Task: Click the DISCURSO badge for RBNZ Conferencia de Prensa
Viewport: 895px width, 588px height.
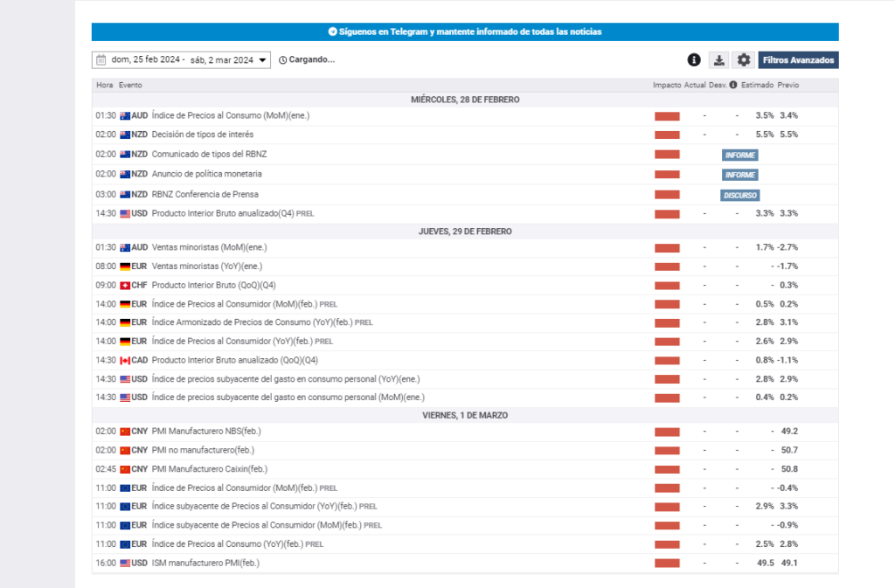Action: coord(739,195)
